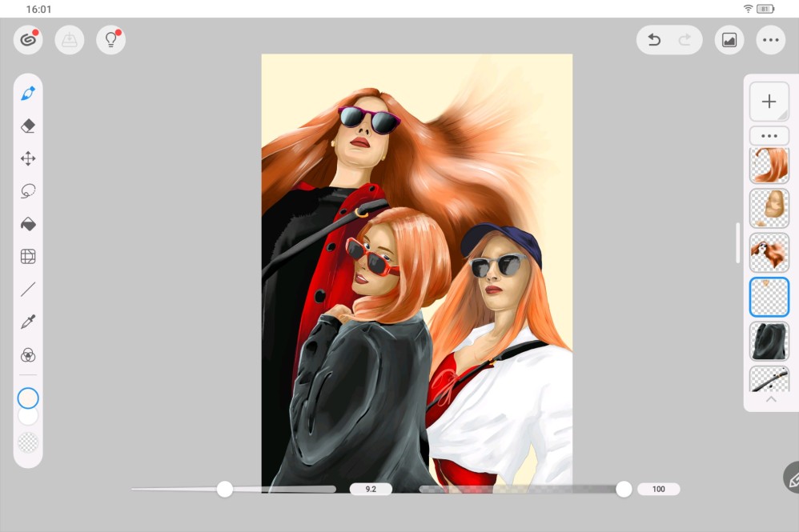799x532 pixels.
Task: Select the face layer thumbnail
Action: pos(769,208)
